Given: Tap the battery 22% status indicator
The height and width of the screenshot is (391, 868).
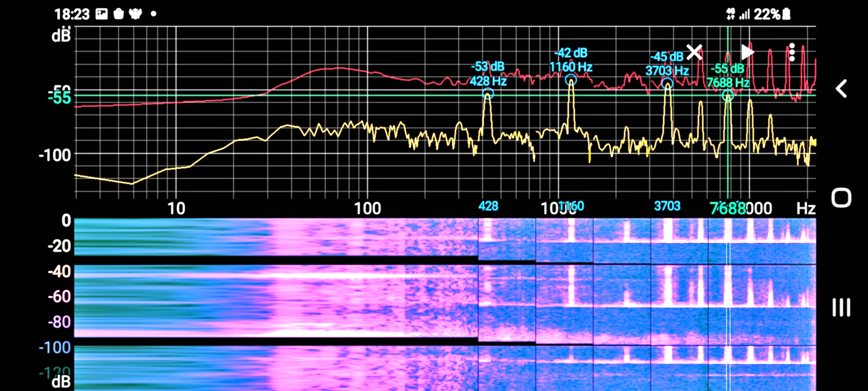Looking at the screenshot, I should (x=771, y=14).
